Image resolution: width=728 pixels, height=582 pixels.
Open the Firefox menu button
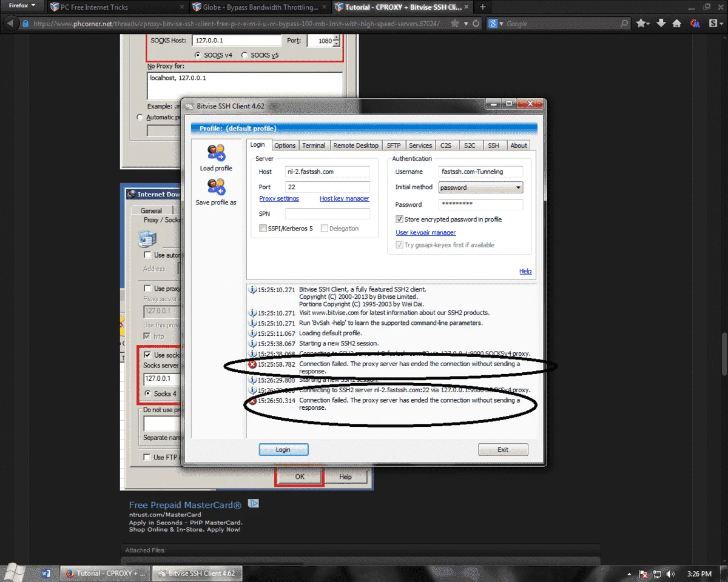(x=22, y=5)
